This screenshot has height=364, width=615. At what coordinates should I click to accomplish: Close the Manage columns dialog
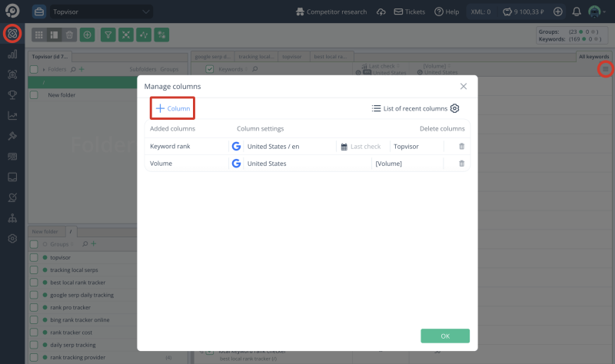click(x=464, y=86)
